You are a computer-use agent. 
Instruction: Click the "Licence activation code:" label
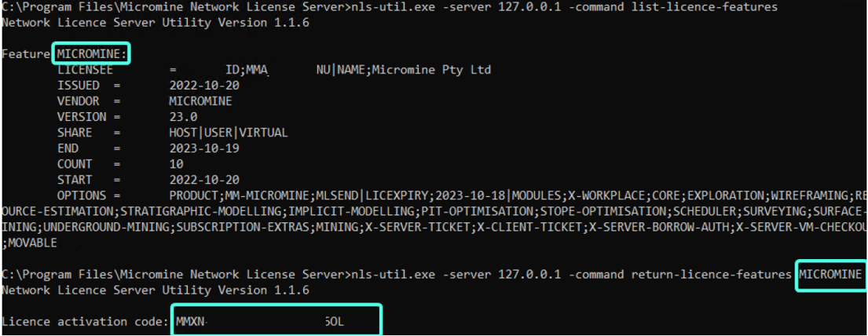pyautogui.click(x=86, y=322)
